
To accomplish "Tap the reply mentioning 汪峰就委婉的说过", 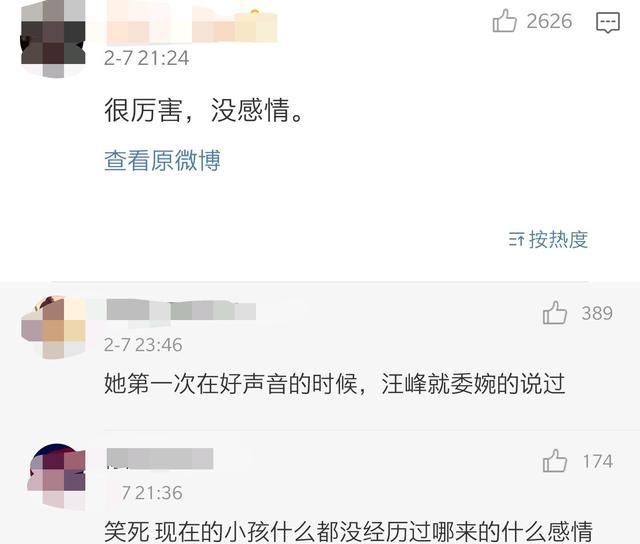I will 335,384.
